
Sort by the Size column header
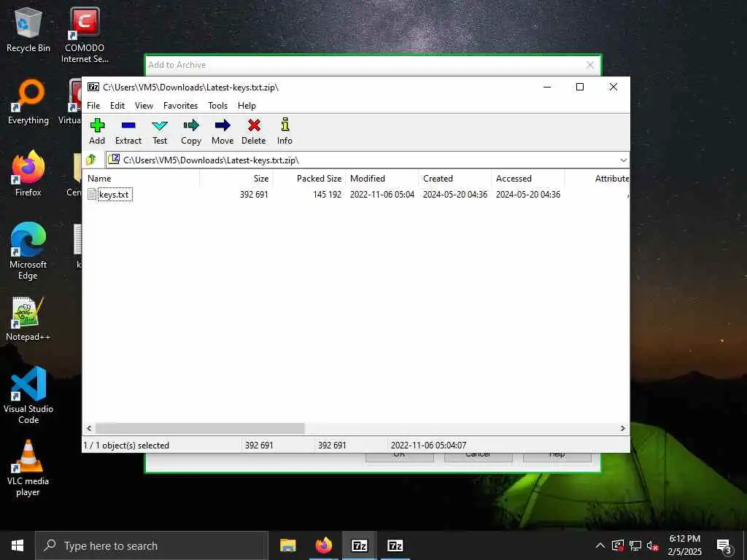[236, 179]
